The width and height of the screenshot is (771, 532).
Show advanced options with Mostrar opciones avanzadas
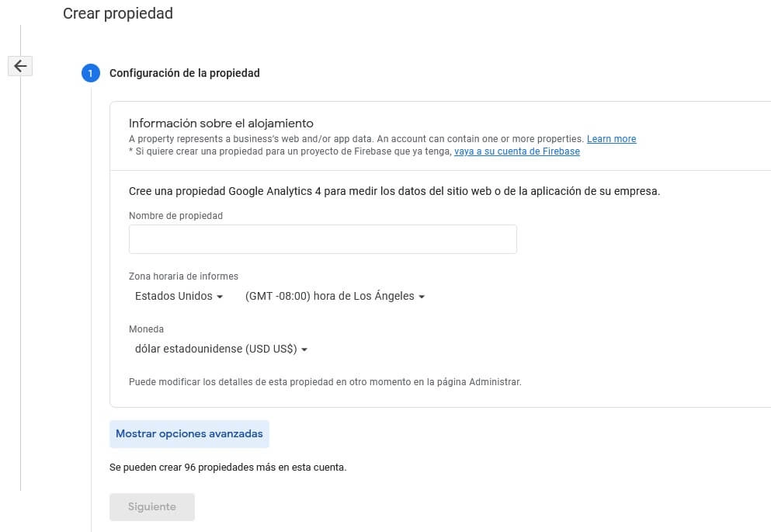[x=189, y=434]
